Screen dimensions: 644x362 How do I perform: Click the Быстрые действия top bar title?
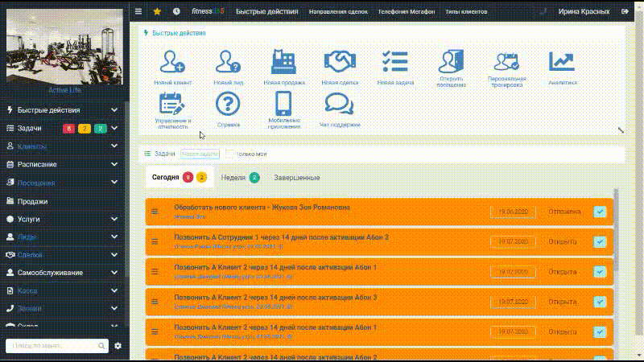[267, 11]
